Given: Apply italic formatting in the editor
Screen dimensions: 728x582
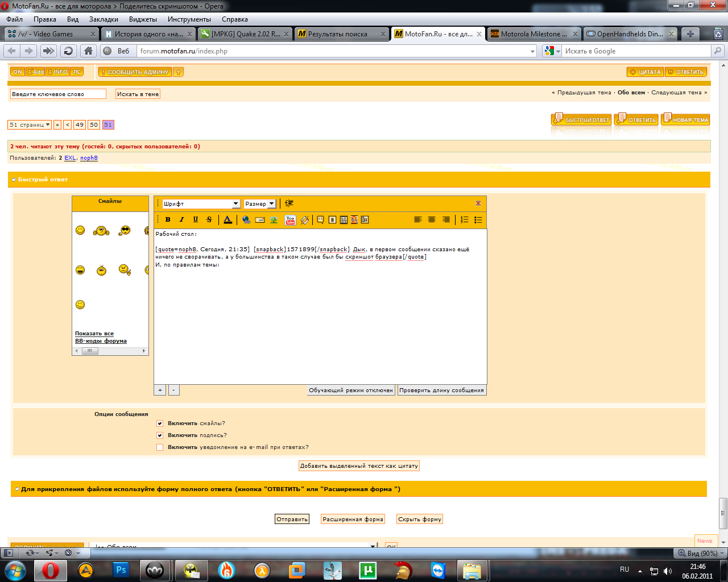Looking at the screenshot, I should 181,220.
